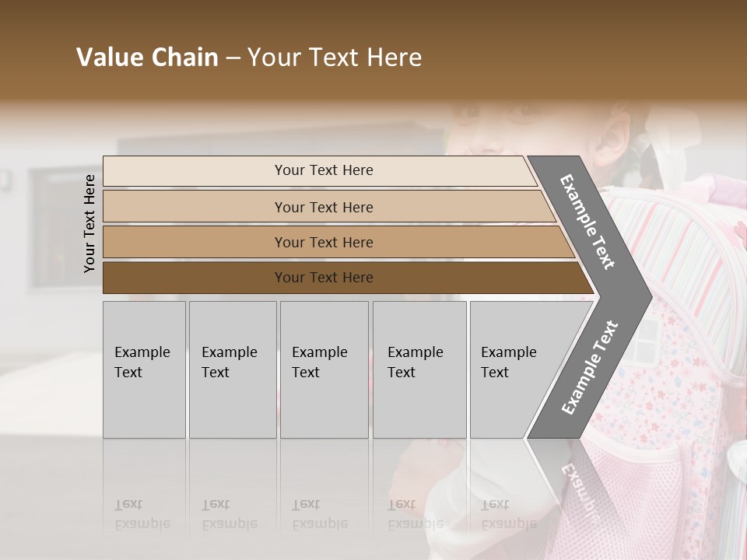Click the brown header band
Viewport: 747px width, 560px height.
coord(584,47)
